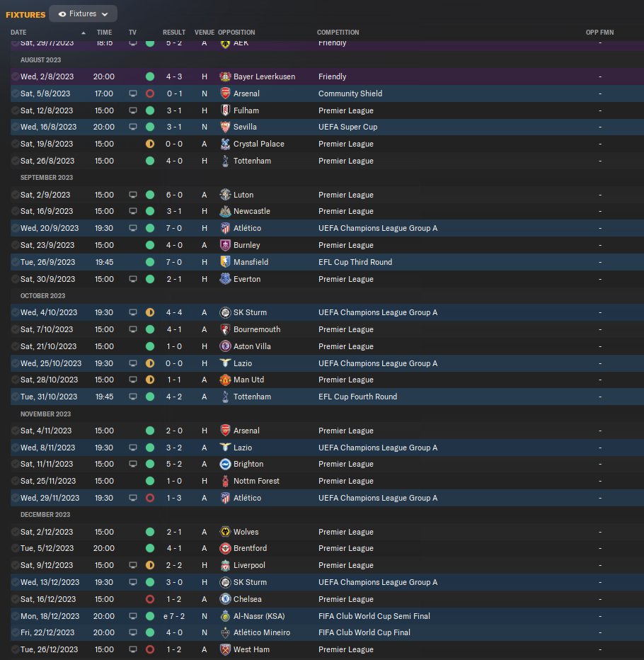Sort by the RESULT column header

[173, 33]
